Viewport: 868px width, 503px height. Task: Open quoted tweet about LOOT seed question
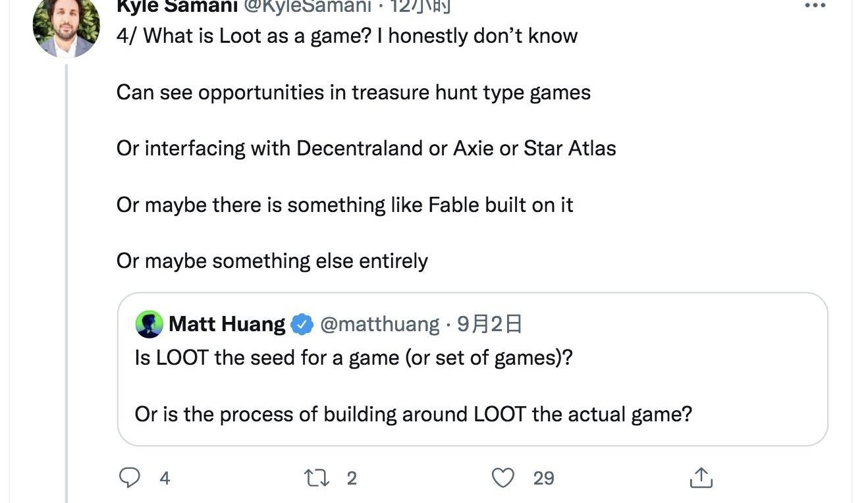pyautogui.click(x=472, y=385)
